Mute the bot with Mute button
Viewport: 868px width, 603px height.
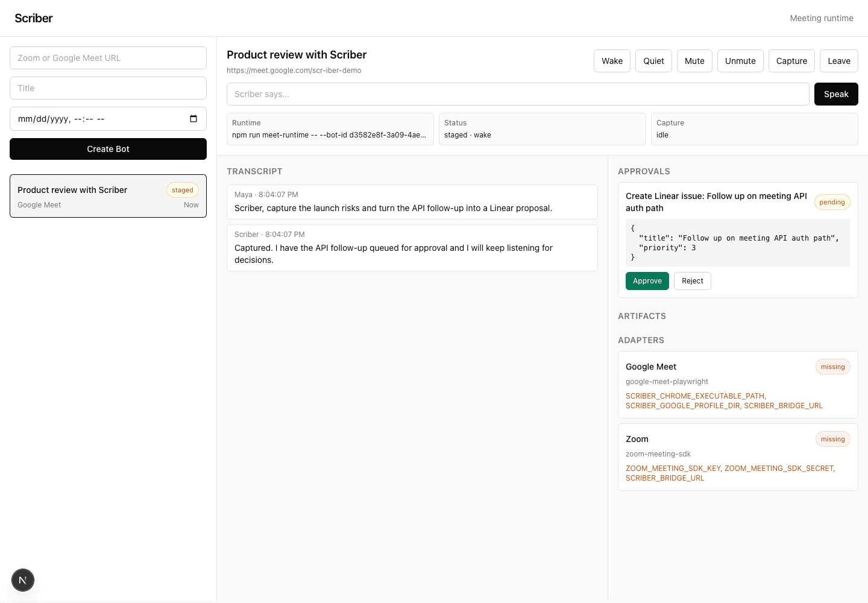[x=694, y=61]
